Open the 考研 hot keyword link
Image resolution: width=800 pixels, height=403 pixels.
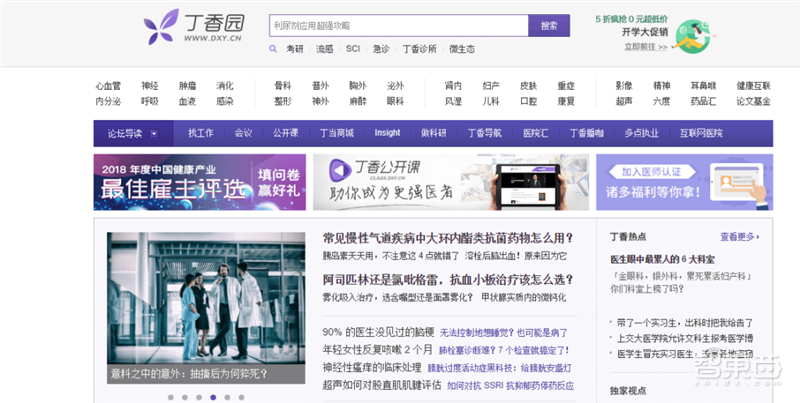point(294,49)
